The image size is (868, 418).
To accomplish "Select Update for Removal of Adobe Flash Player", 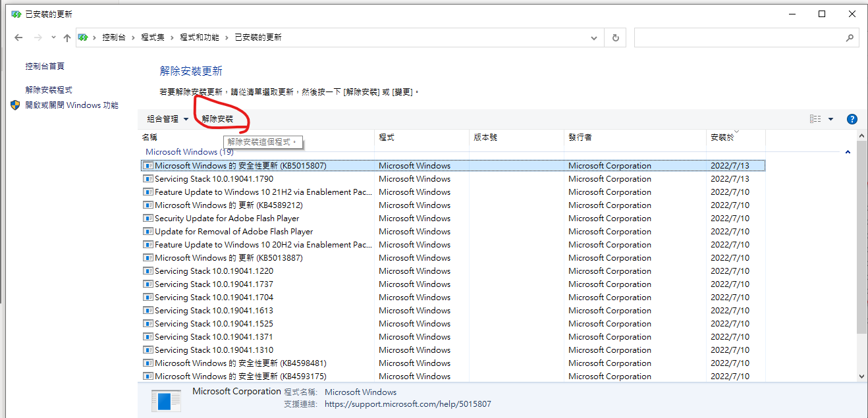I will tap(453, 232).
